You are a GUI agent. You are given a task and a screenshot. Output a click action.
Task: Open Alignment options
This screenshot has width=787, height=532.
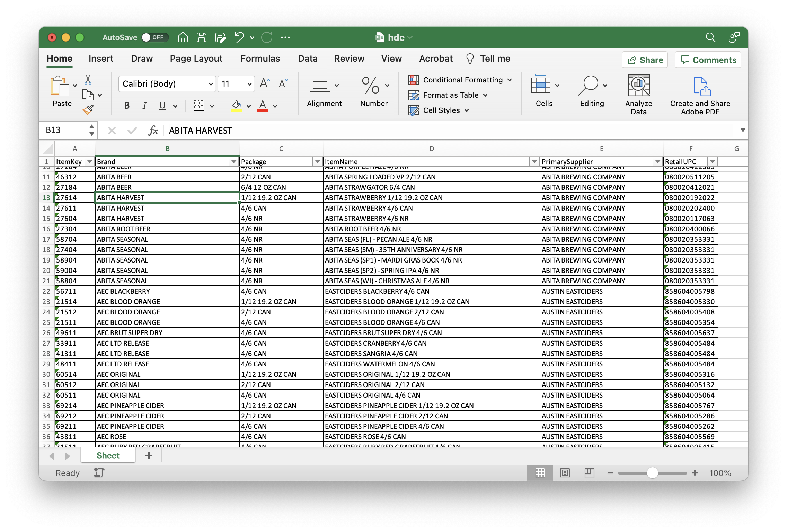(x=324, y=91)
